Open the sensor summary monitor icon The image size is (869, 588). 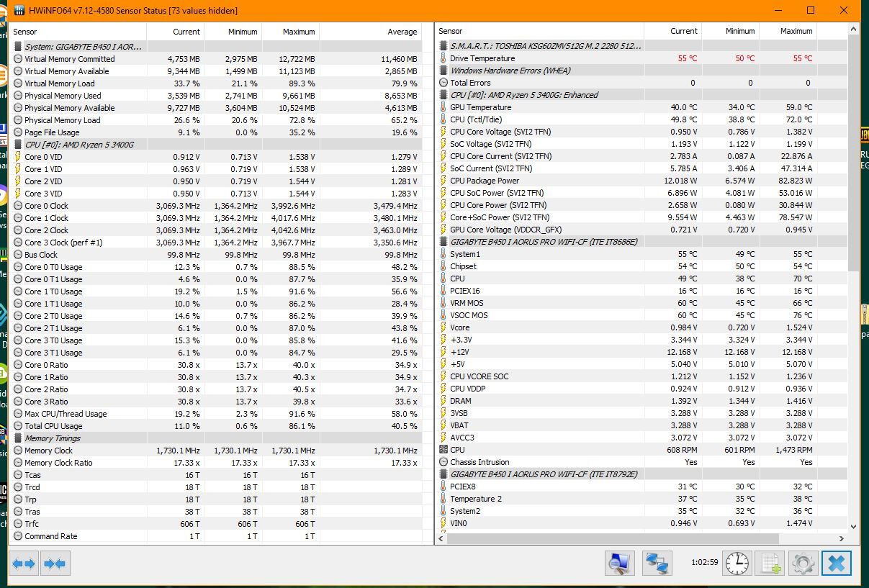[x=620, y=564]
